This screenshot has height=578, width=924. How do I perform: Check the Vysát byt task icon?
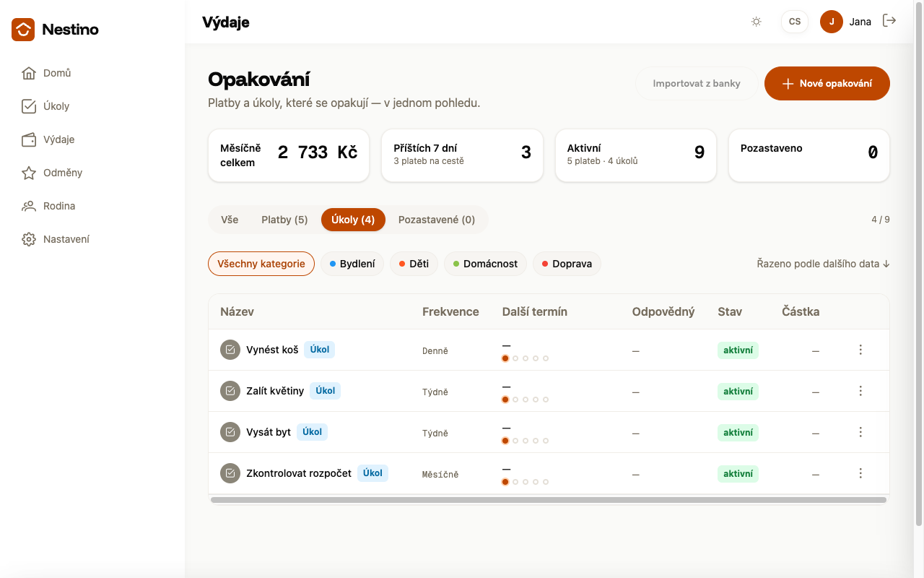click(230, 432)
